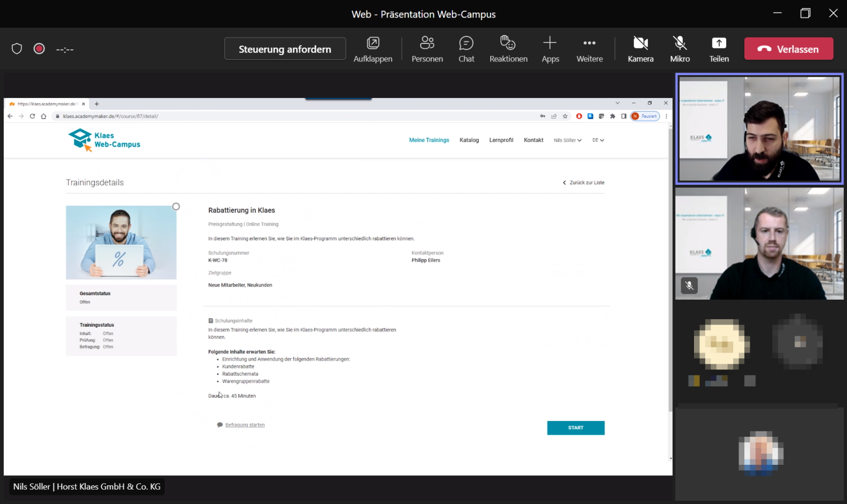Viewport: 847px width, 504px height.
Task: Click the red recording indicator
Action: [39, 49]
